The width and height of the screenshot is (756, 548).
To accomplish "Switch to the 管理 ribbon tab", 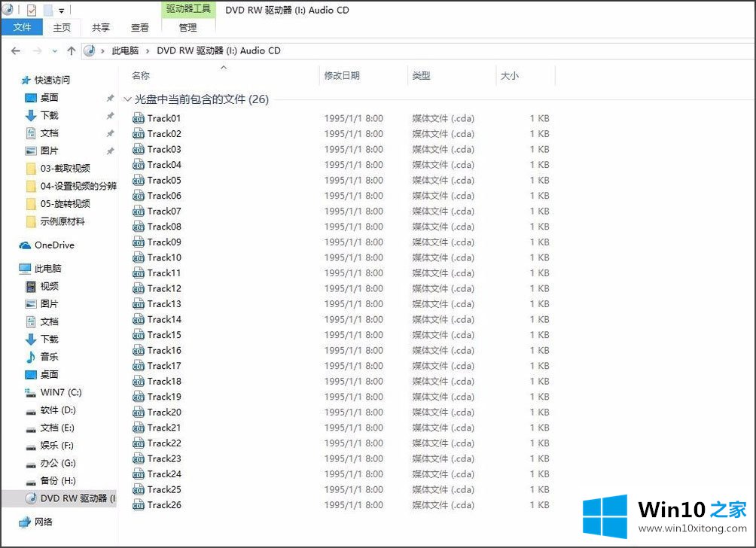I will coord(187,27).
